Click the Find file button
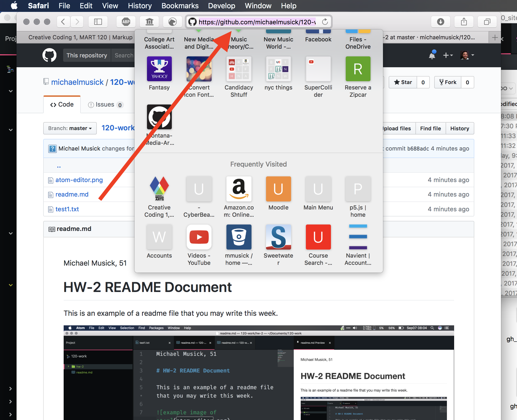This screenshot has height=420, width=517. 431,128
